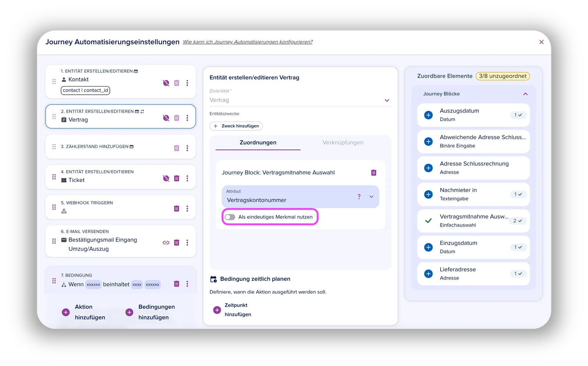Open options for E-Mail versenden step
The width and height of the screenshot is (588, 366).
coord(187,243)
